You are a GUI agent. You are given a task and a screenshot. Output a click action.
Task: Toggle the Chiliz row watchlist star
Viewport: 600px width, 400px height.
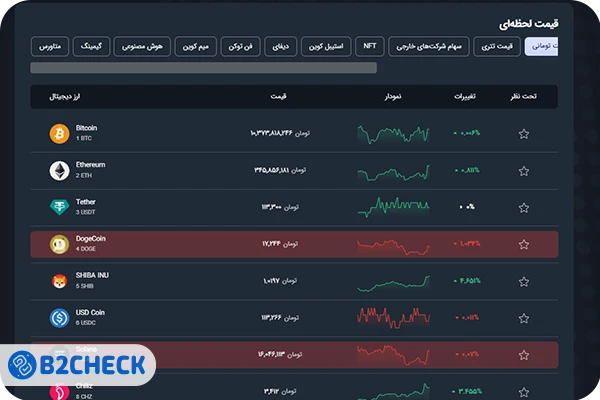pos(524,392)
